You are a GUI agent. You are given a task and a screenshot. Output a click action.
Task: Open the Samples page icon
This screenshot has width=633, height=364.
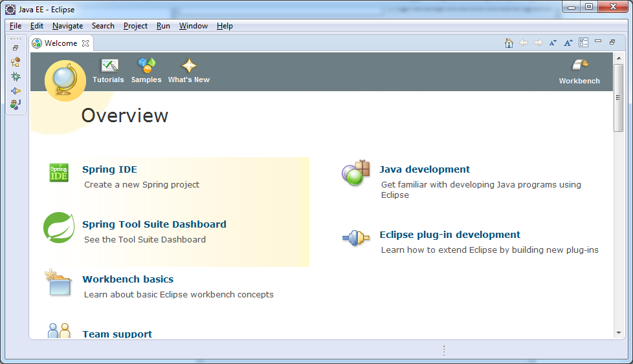[x=146, y=66]
